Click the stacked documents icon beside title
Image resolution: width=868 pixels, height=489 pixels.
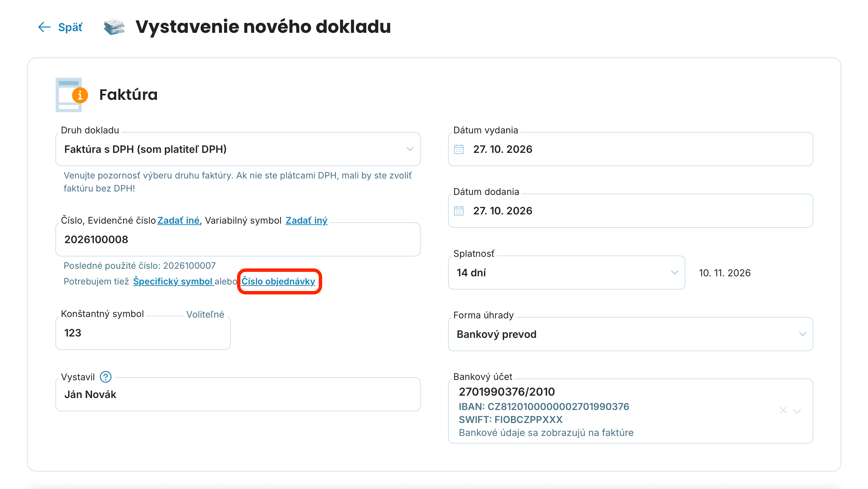pyautogui.click(x=114, y=27)
